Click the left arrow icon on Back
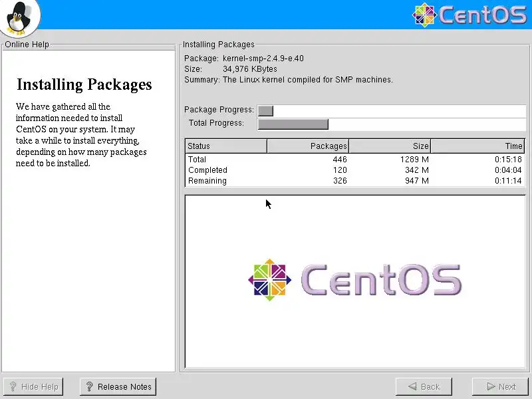Viewport: 532px width, 399px height. pyautogui.click(x=412, y=386)
